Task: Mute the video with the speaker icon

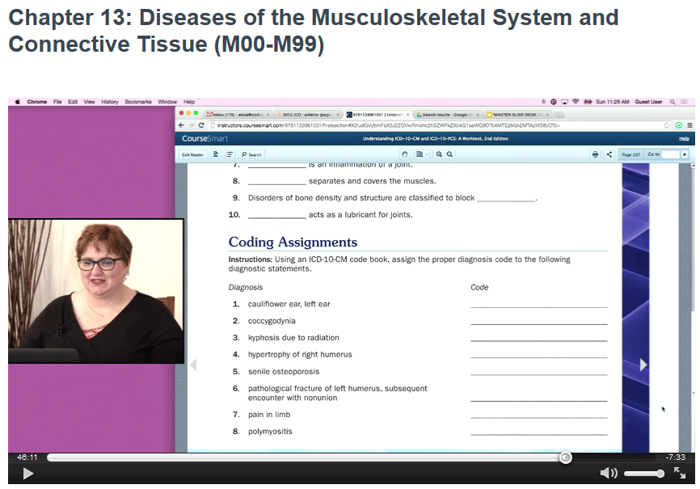Action: coord(608,473)
